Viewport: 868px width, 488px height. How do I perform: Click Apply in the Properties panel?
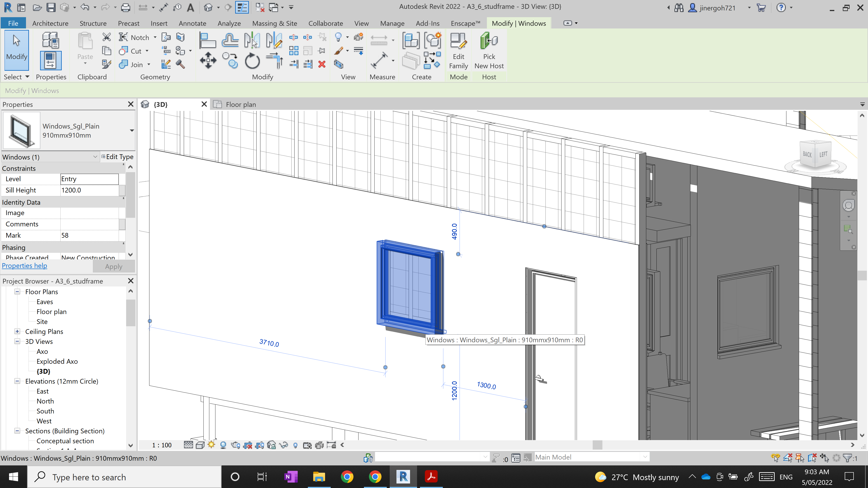coord(113,266)
